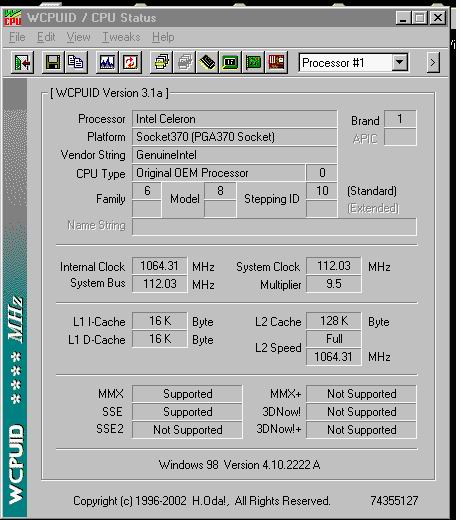Click the L2 Cache 128 K value
The height and width of the screenshot is (520, 460).
point(334,321)
